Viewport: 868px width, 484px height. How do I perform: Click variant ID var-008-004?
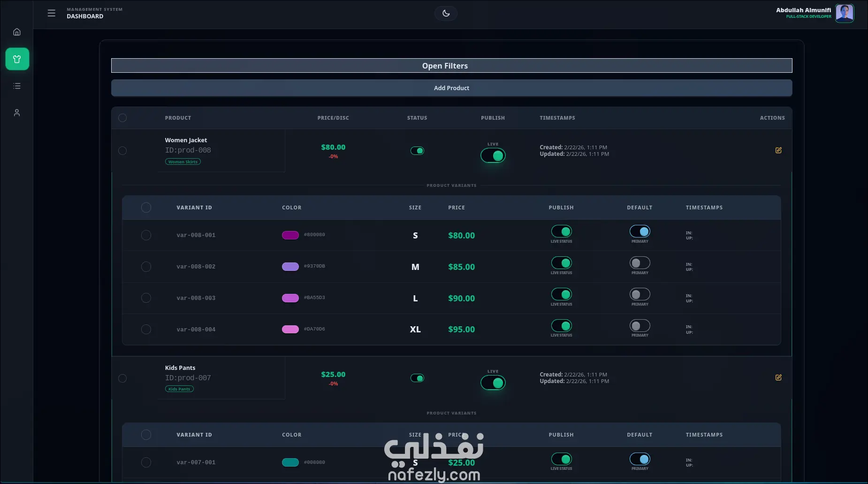(x=196, y=330)
